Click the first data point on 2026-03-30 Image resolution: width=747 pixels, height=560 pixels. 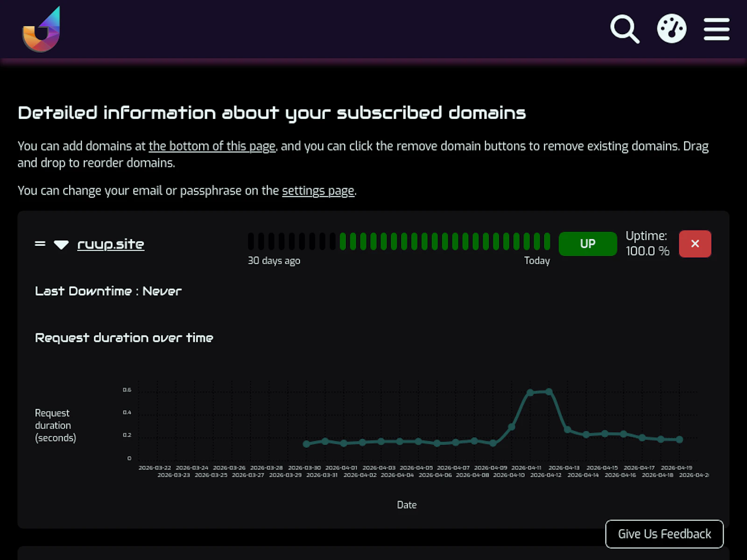click(x=306, y=444)
